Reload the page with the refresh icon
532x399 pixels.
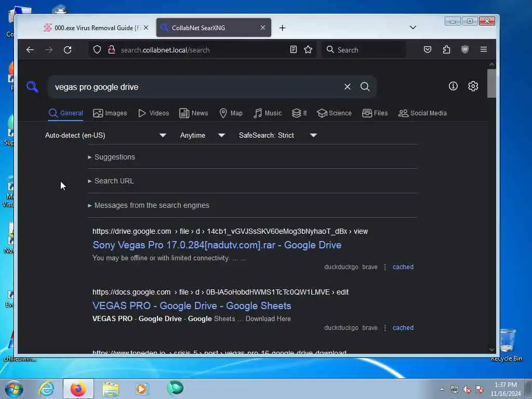tap(68, 50)
